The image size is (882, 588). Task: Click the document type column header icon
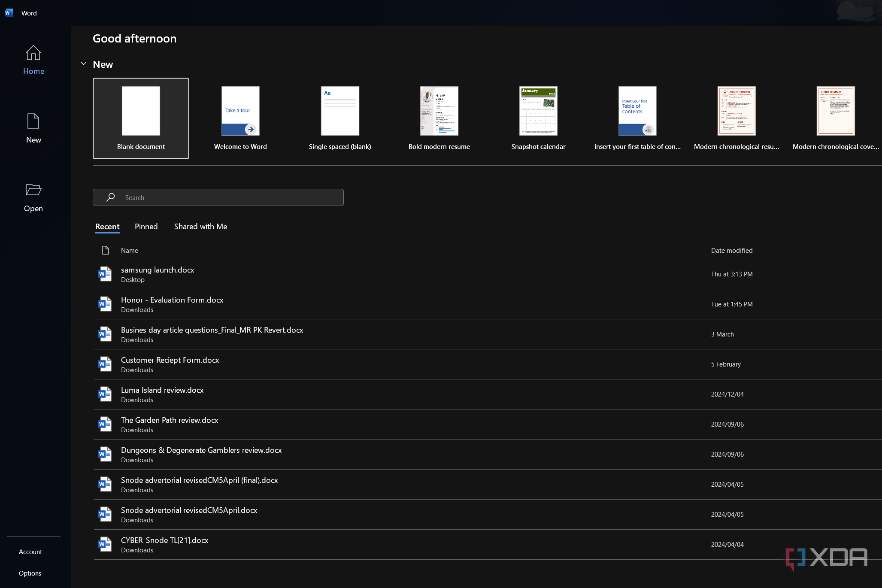point(105,250)
